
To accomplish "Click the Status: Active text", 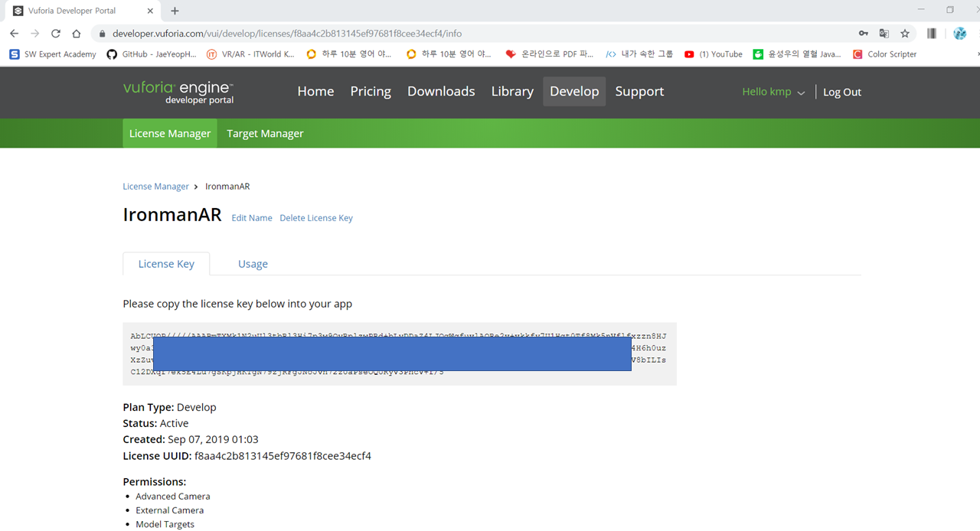I will tap(155, 423).
